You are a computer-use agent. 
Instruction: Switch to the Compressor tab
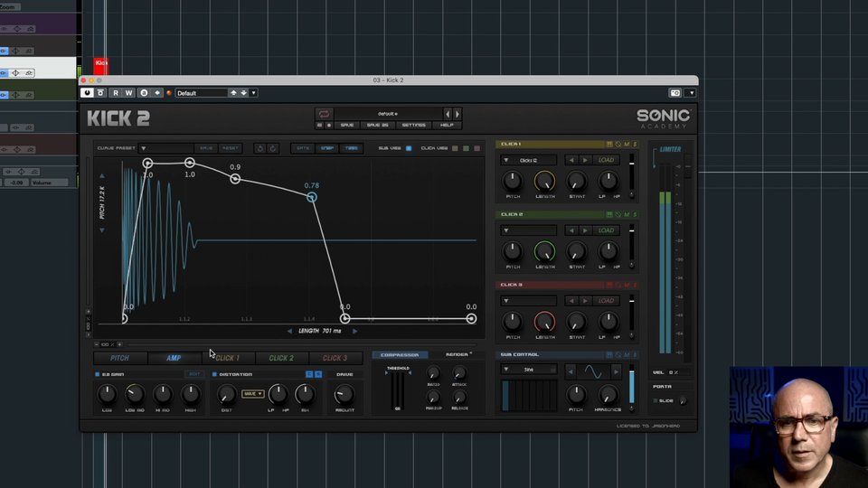400,354
